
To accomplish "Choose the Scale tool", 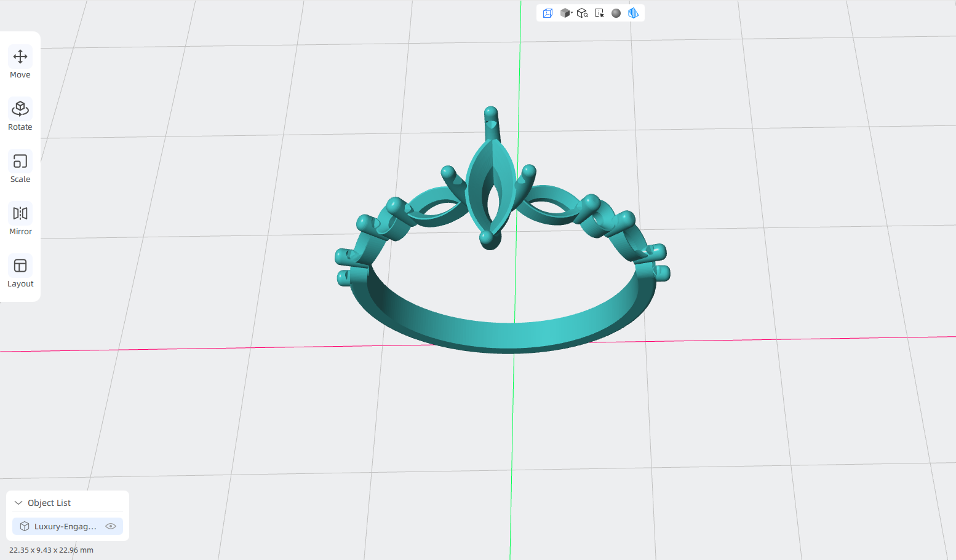I will tap(20, 168).
